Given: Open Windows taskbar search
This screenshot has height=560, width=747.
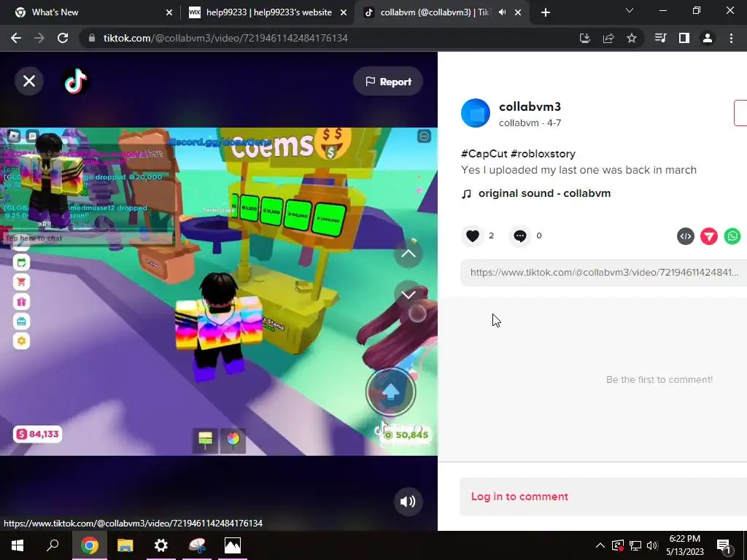Looking at the screenshot, I should [x=53, y=545].
